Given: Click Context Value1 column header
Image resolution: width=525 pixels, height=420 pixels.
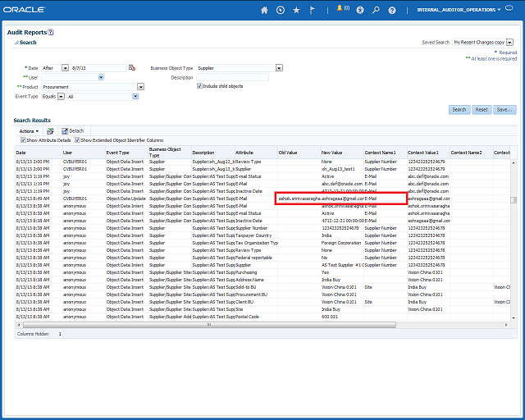Looking at the screenshot, I should coord(428,153).
